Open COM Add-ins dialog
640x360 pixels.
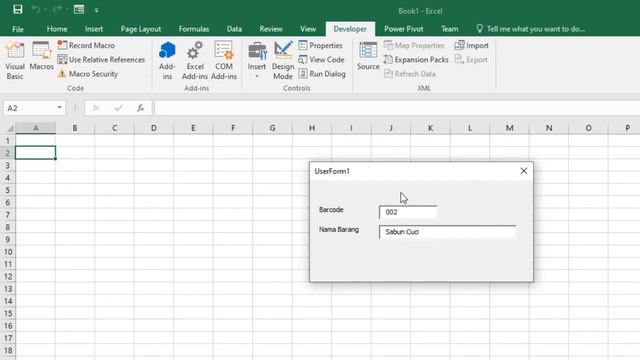pyautogui.click(x=224, y=60)
